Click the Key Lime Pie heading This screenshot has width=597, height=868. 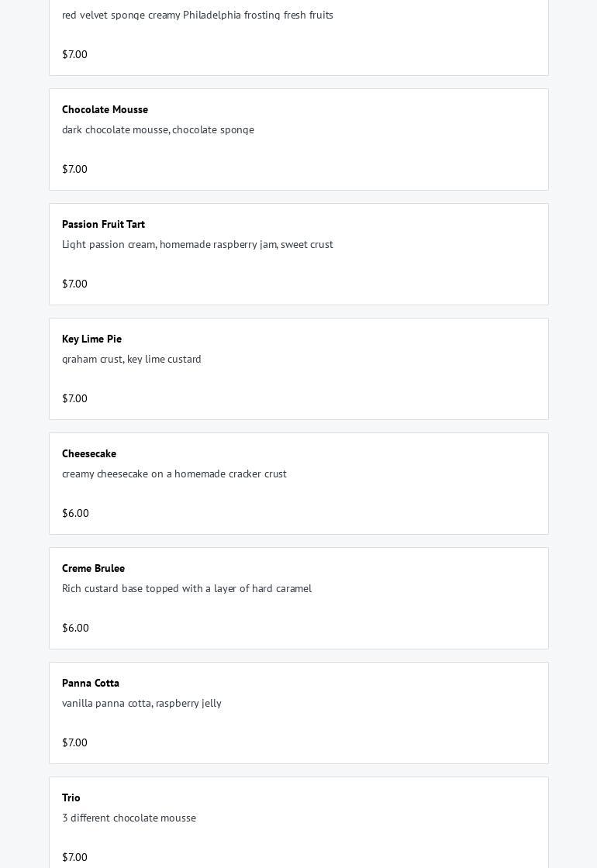[91, 339]
